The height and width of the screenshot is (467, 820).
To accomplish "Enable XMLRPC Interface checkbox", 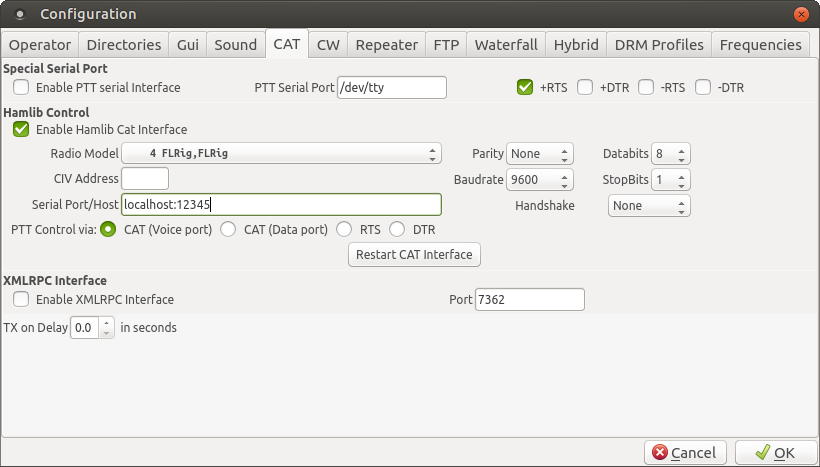I will (x=21, y=300).
